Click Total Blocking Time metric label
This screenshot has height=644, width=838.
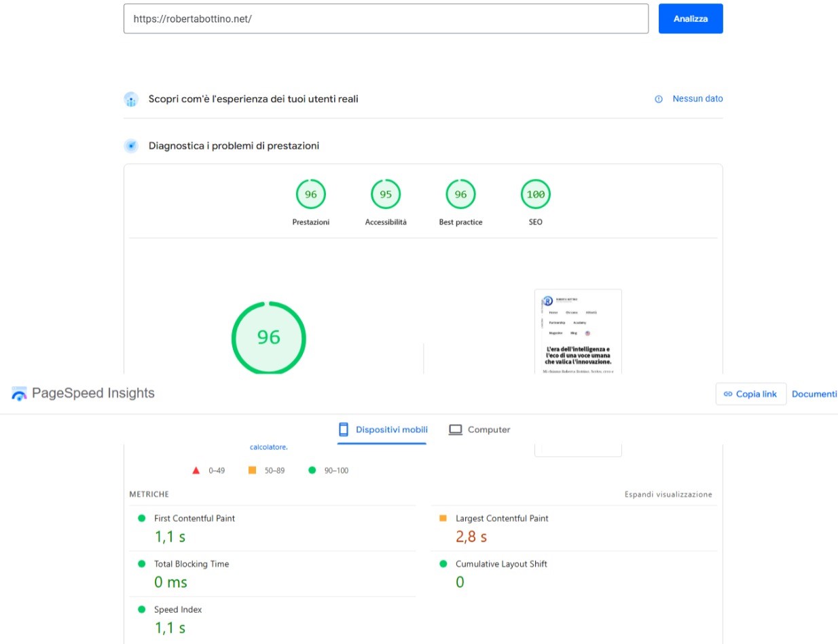(x=192, y=564)
